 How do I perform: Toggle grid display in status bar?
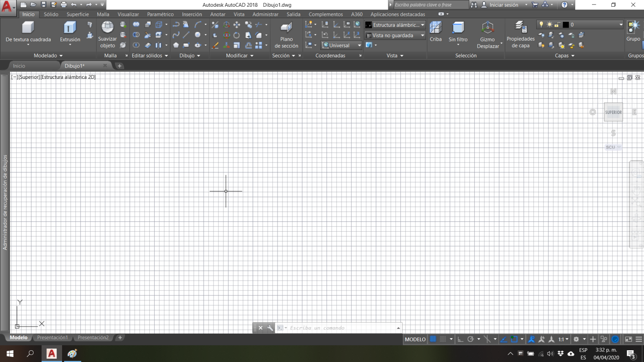click(x=433, y=339)
